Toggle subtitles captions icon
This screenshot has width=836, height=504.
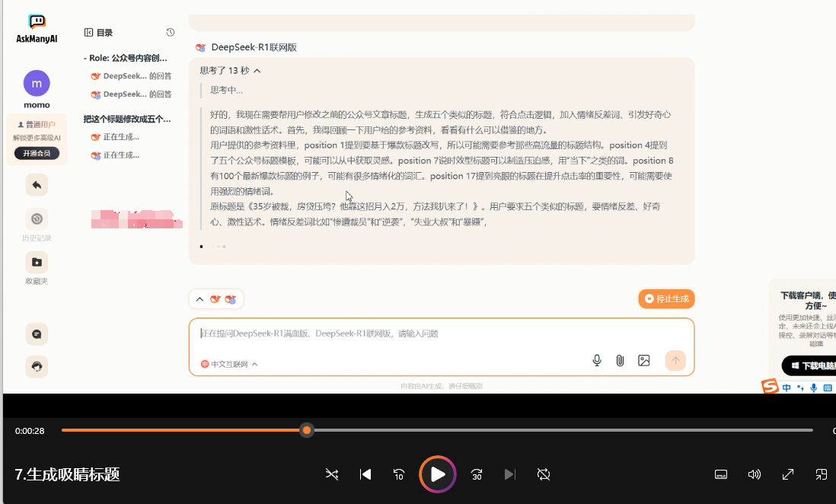(721, 474)
